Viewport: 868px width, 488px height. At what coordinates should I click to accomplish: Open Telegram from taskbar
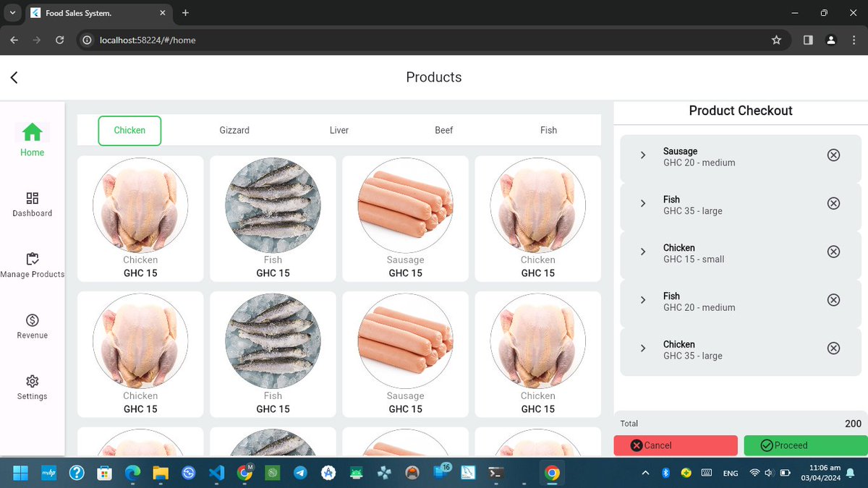pos(300,474)
